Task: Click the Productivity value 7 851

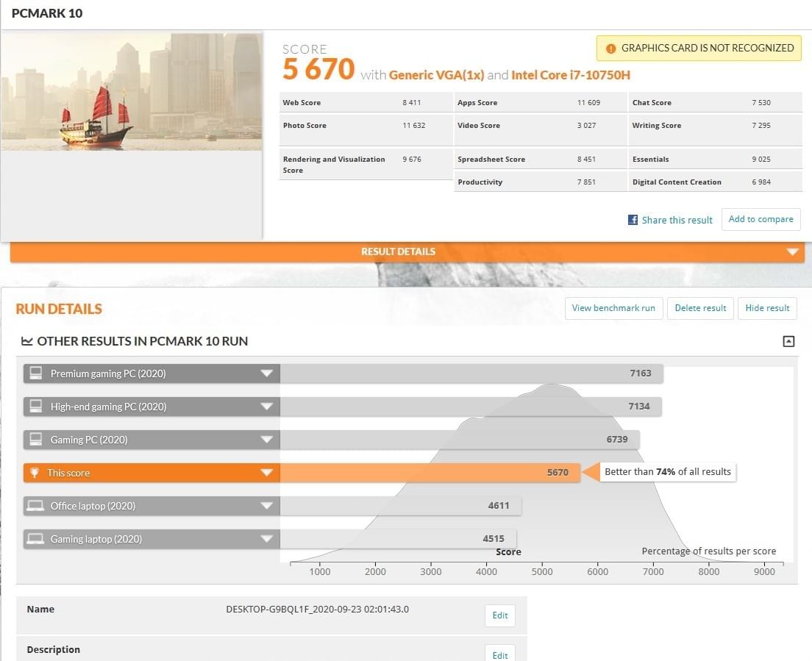Action: coord(586,182)
